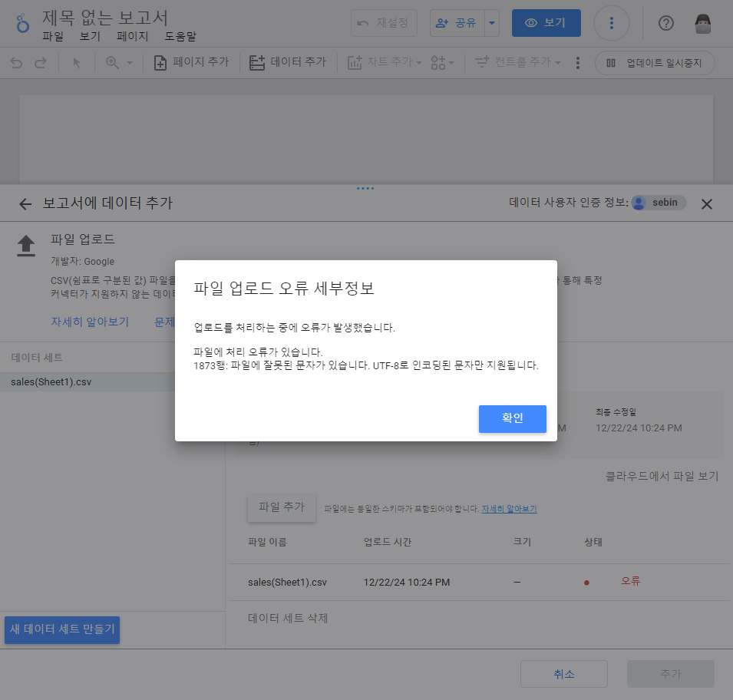This screenshot has width=733, height=700.
Task: Open 컨트롤 추가 dropdown
Action: 517,62
